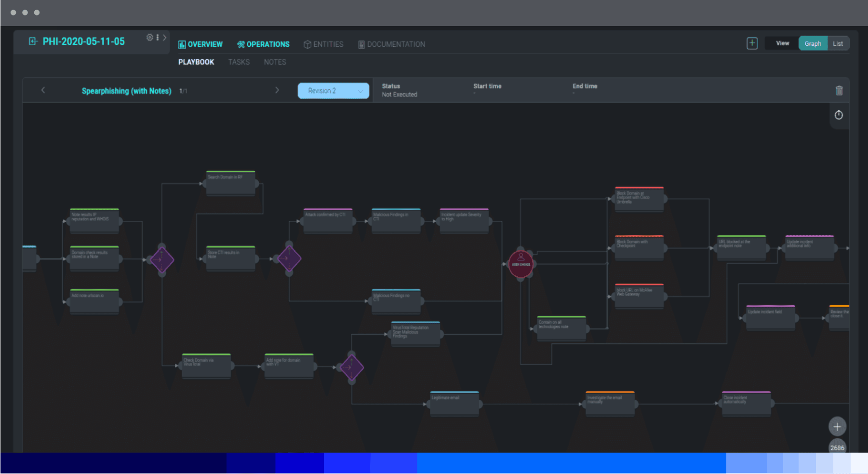Viewport: 868px width, 474px height.
Task: Click the overflow menu next to PHI-2020-05-11-05
Action: point(157,38)
